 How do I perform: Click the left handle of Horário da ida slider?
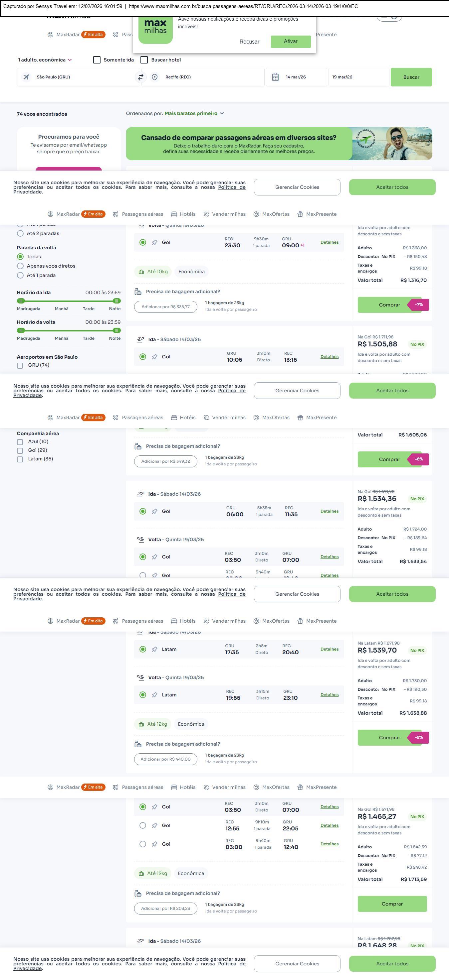(21, 301)
